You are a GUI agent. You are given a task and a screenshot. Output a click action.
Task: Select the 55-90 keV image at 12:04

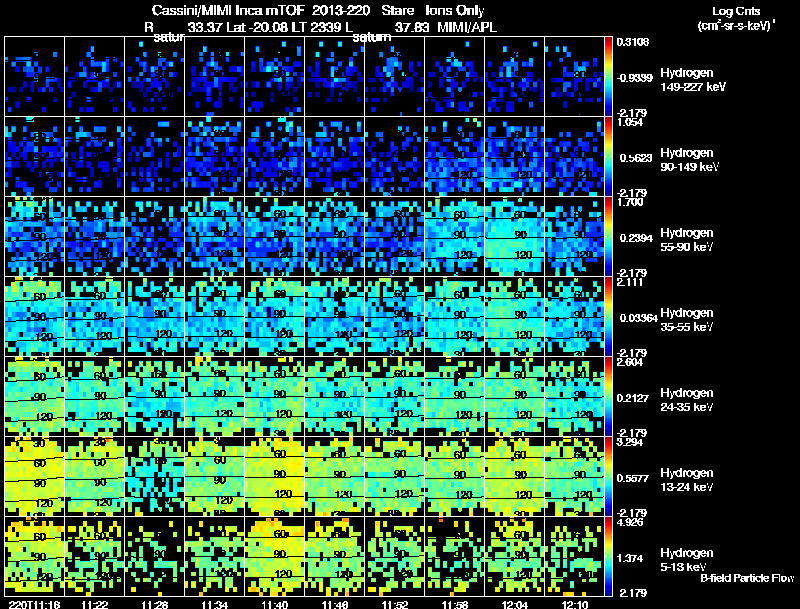515,237
